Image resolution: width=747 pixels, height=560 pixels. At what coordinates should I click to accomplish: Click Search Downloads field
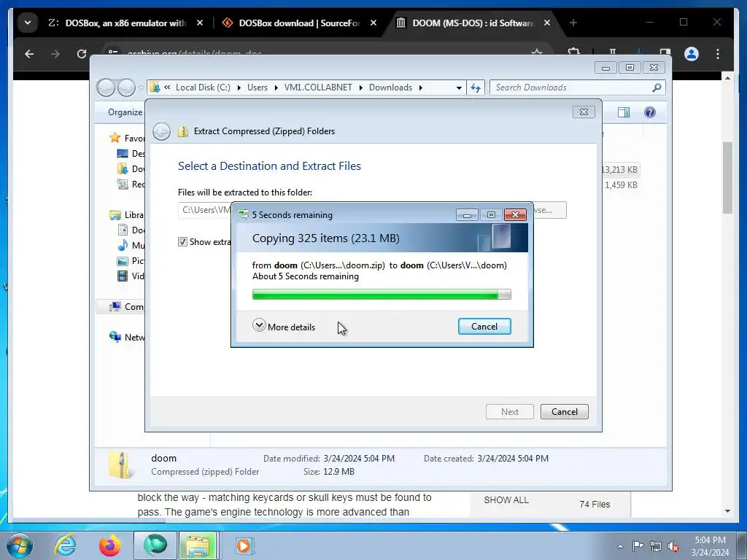pos(572,87)
